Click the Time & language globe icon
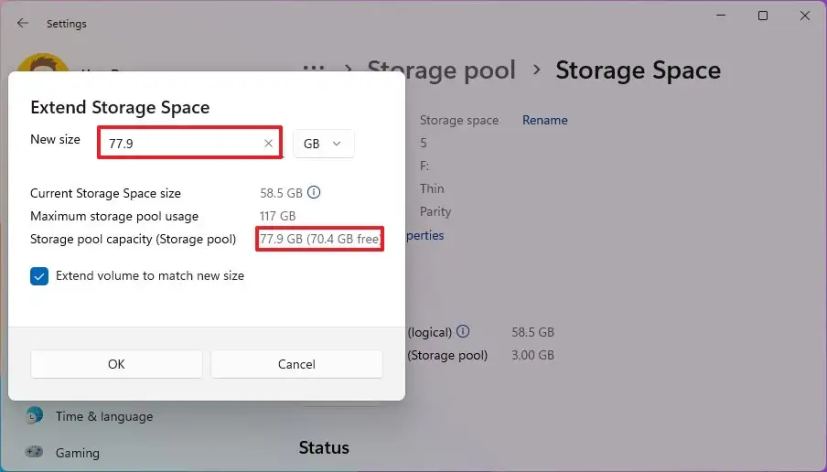827x472 pixels. (x=34, y=416)
